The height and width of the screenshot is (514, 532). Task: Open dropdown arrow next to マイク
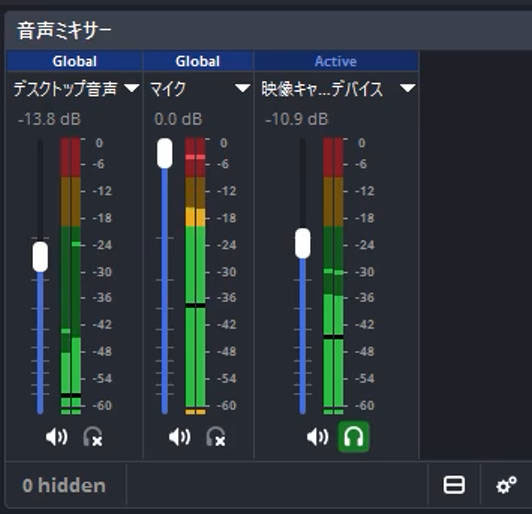coord(243,88)
